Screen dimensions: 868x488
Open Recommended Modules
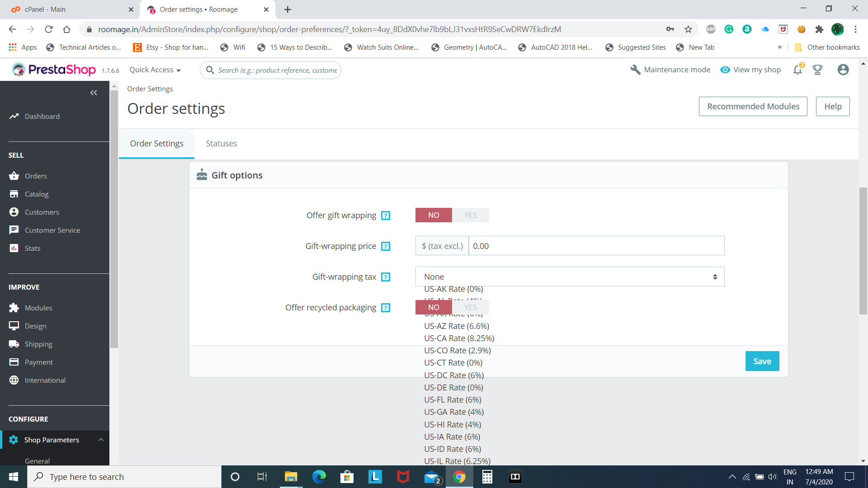(x=753, y=106)
